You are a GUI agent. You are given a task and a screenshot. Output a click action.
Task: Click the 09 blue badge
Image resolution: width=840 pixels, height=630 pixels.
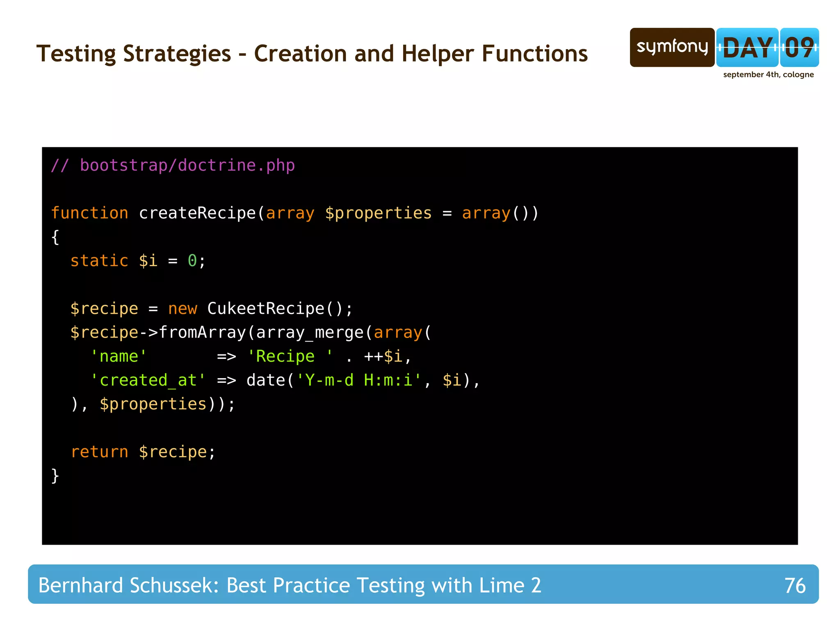click(799, 47)
